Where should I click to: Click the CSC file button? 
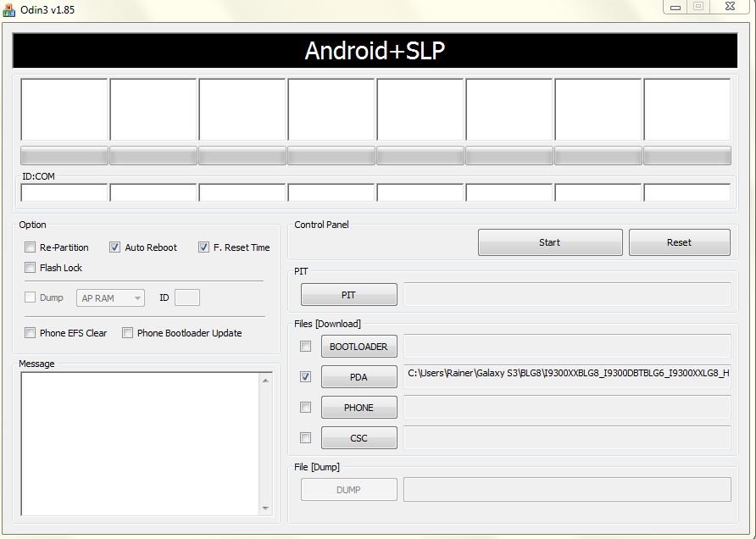(x=359, y=438)
